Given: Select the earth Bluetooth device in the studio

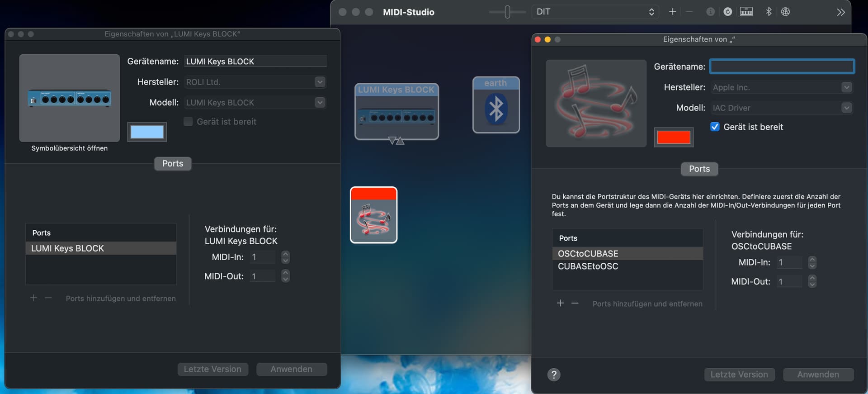Looking at the screenshot, I should coord(496,105).
